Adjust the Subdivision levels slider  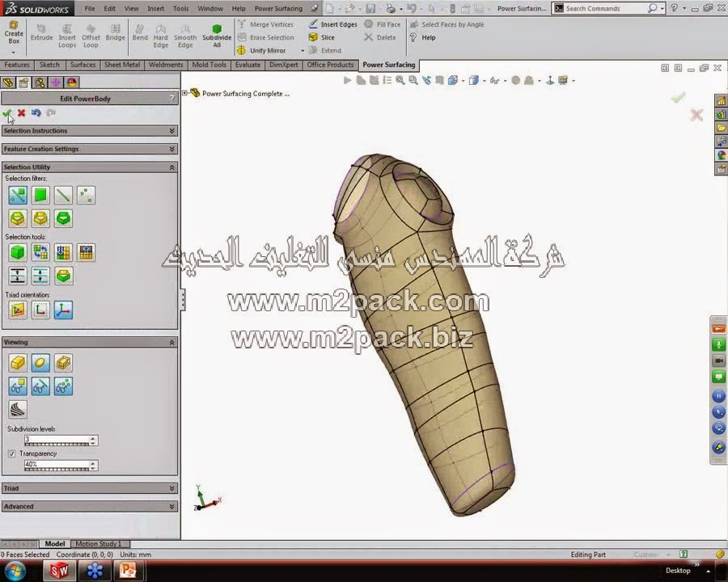coord(57,445)
